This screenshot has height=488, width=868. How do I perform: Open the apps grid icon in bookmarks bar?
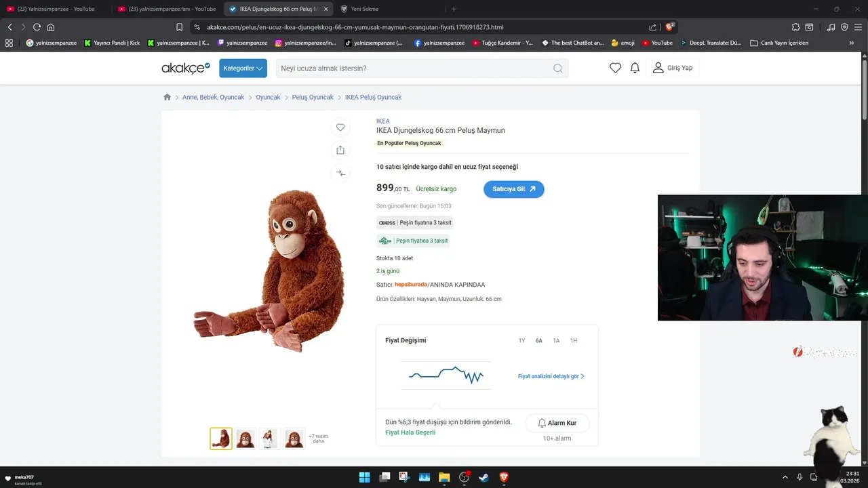coord(9,43)
